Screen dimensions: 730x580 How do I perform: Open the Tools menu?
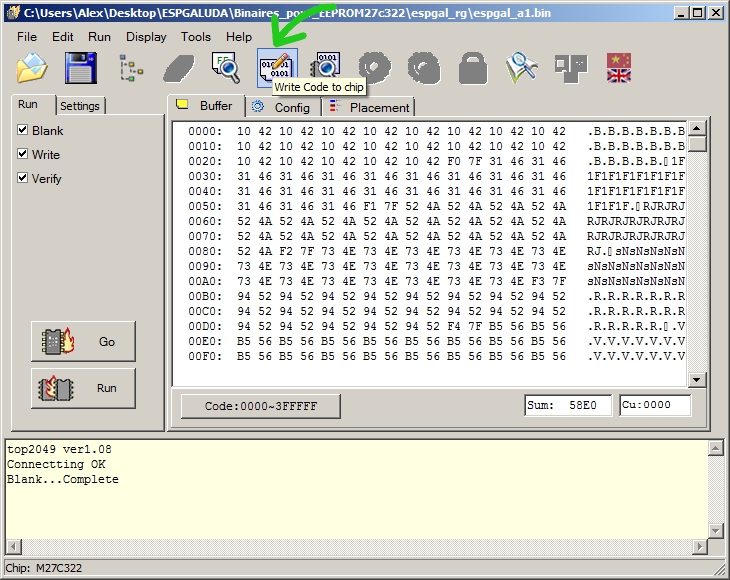196,36
